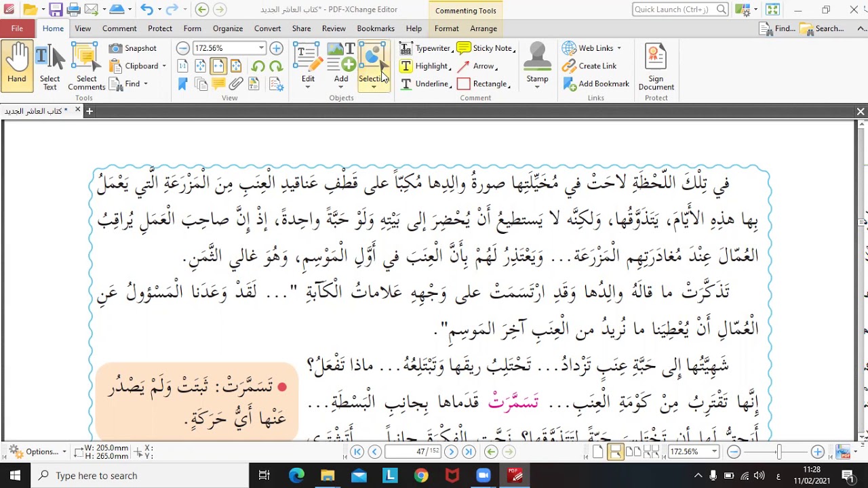
Task: Click Find... button at top right
Action: pyautogui.click(x=778, y=28)
